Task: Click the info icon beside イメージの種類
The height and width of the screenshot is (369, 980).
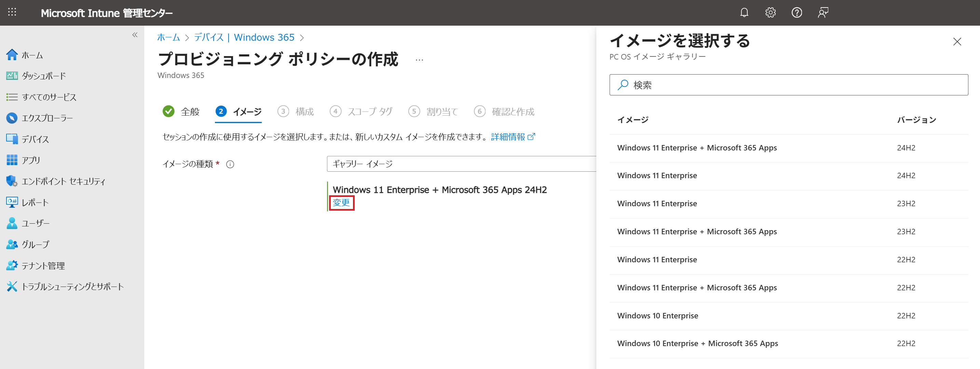Action: 230,164
